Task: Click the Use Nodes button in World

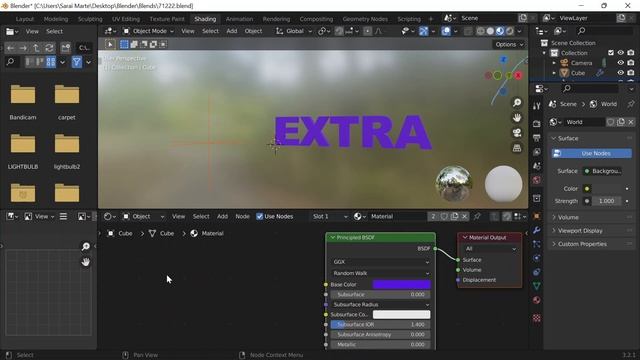Action: [x=591, y=153]
